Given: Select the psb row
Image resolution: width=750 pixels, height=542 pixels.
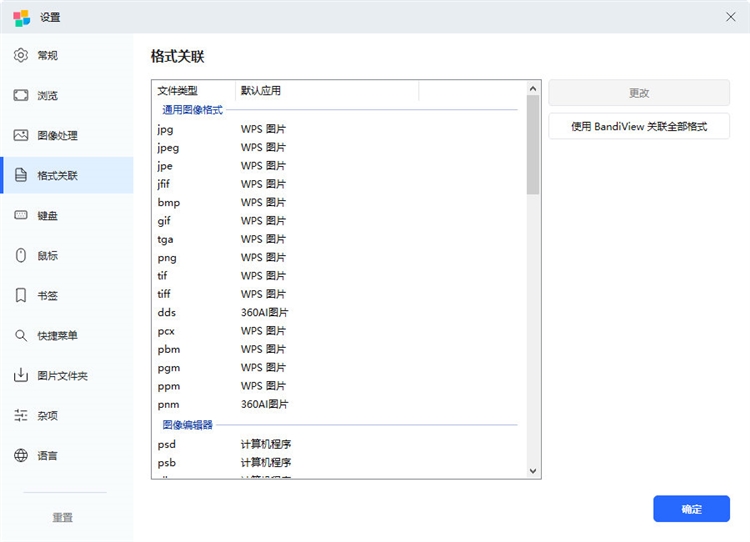Looking at the screenshot, I should (x=339, y=463).
